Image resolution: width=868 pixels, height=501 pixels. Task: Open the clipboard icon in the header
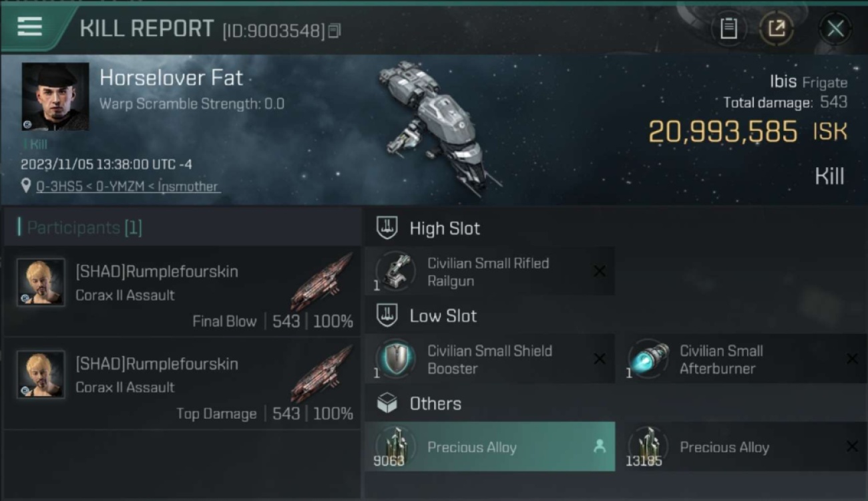[728, 29]
